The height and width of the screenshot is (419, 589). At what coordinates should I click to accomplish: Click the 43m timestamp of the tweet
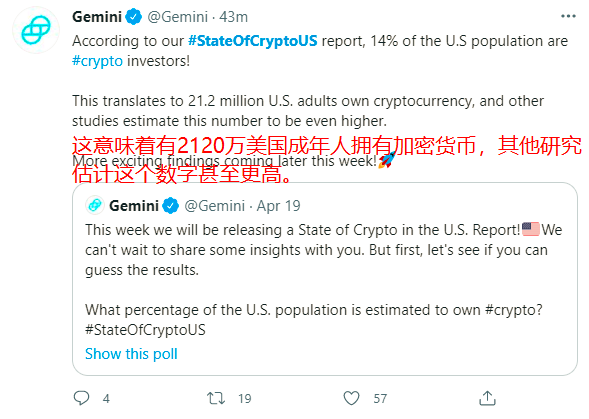pos(234,17)
